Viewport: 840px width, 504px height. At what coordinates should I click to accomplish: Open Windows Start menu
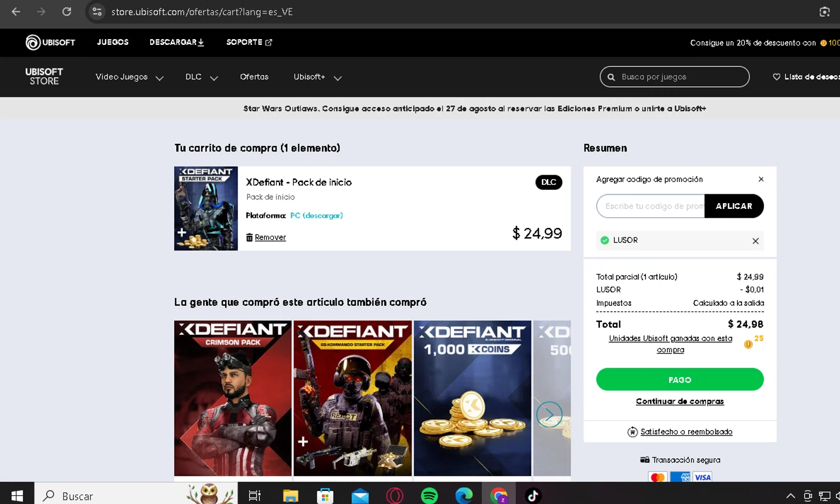[17, 496]
